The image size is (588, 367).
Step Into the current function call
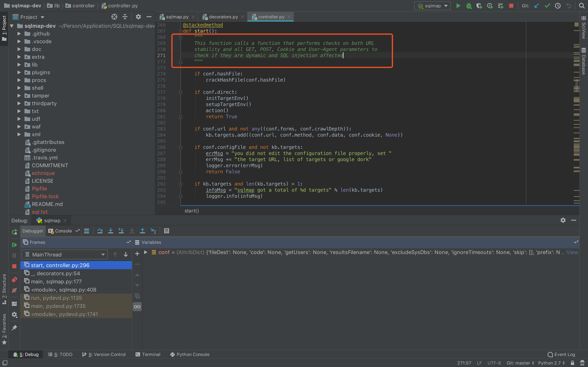pos(110,231)
